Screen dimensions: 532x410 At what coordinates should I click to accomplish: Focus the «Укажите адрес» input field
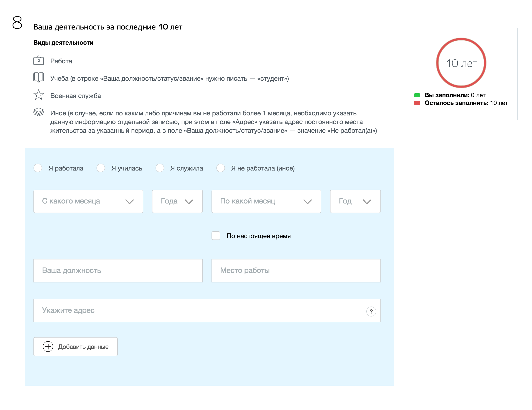coord(207,310)
